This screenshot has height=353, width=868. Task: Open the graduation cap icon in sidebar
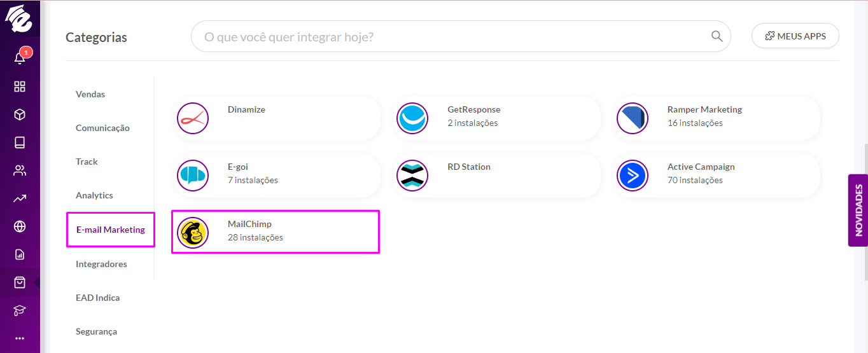click(x=20, y=310)
